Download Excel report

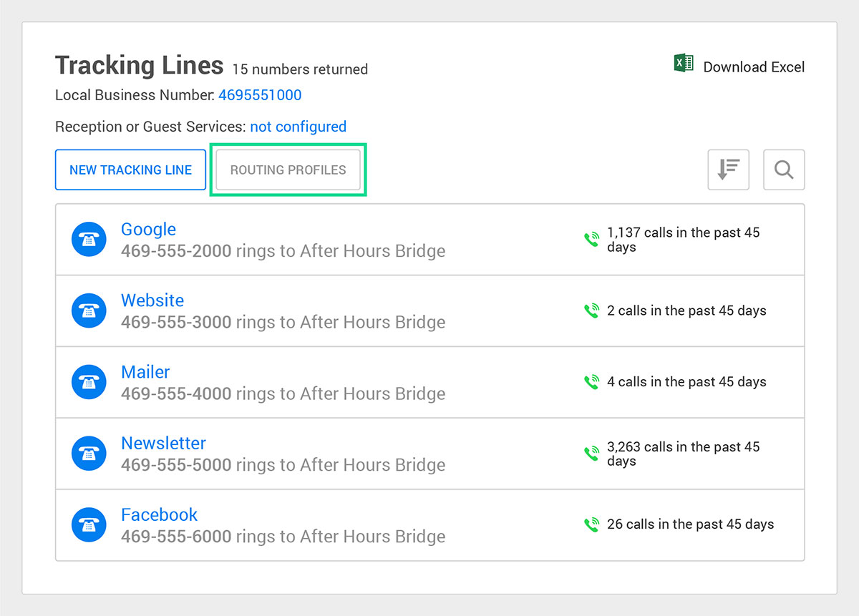point(754,67)
